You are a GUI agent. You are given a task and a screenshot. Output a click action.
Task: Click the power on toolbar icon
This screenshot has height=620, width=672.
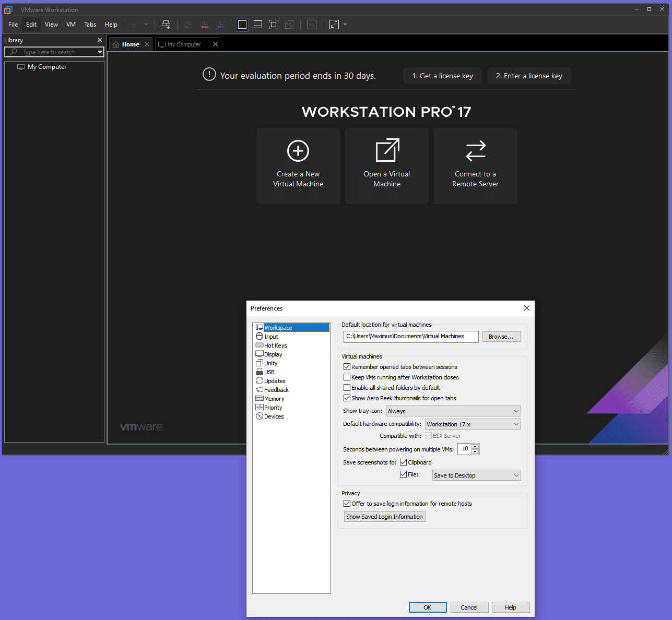[x=135, y=25]
